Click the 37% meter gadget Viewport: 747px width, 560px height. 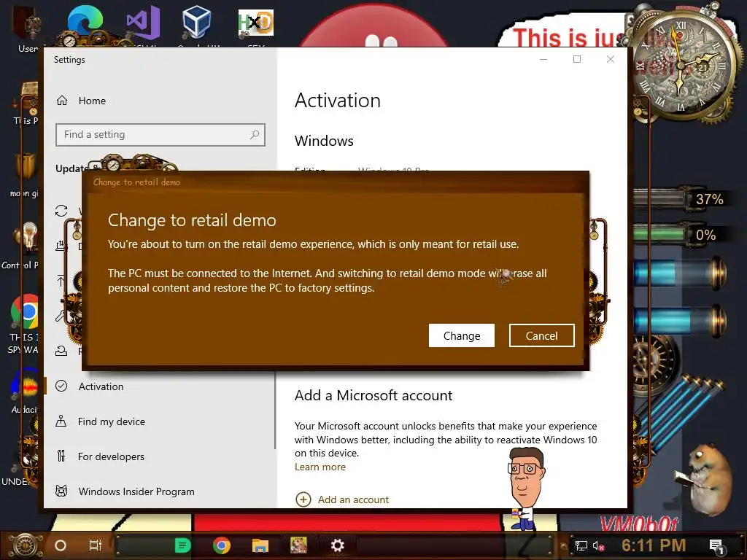point(682,199)
